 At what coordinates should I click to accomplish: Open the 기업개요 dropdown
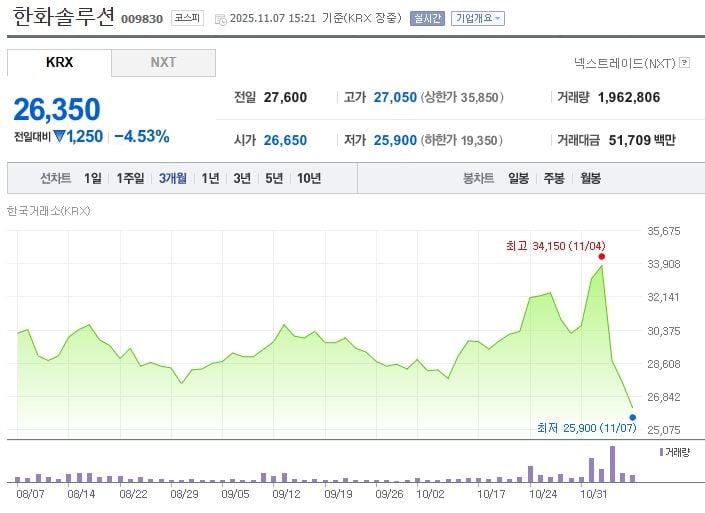478,18
